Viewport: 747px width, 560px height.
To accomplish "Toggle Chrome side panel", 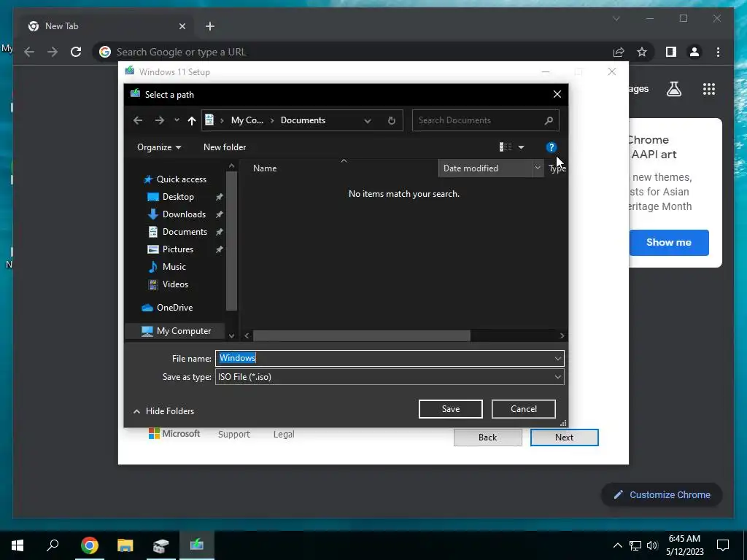I will (x=671, y=52).
